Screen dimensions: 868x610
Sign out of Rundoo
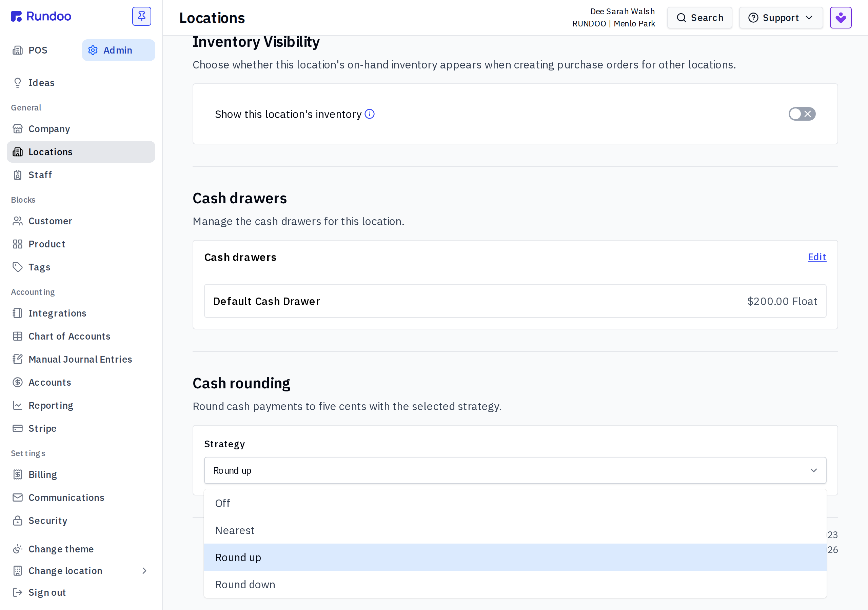click(81, 592)
